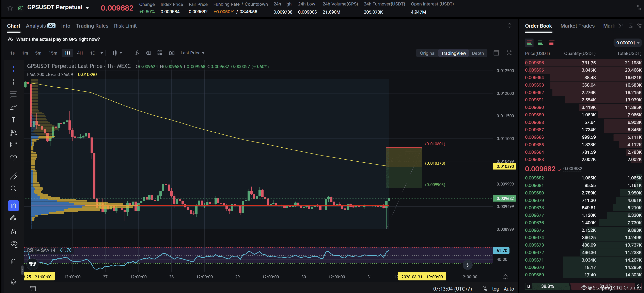Open the Trading Rules tab
This screenshot has height=293, width=644.
coord(92,26)
